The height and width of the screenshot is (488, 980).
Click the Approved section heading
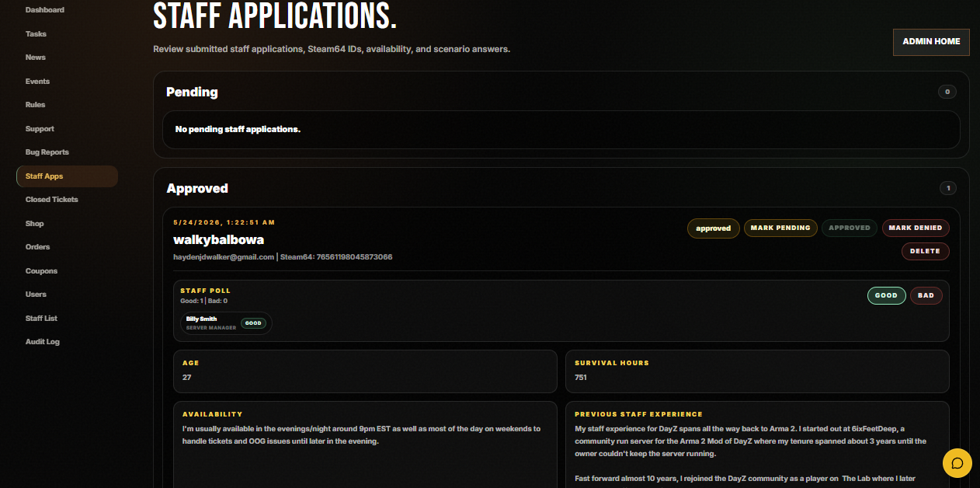click(x=197, y=189)
